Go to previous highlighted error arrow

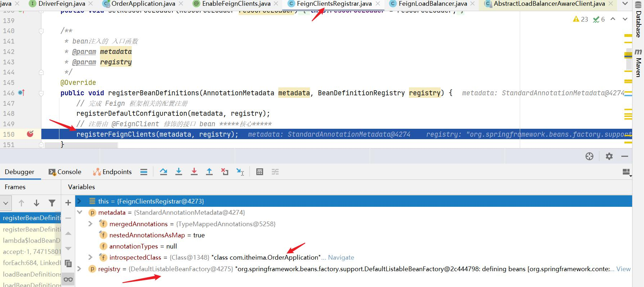613,19
